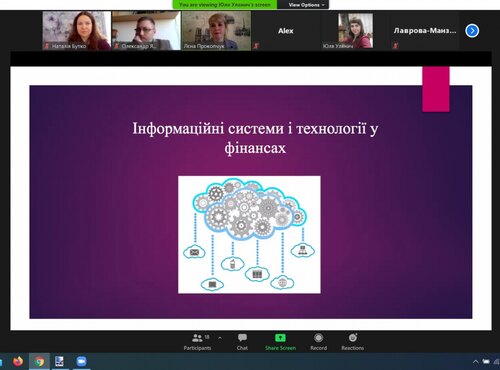Show hidden system tray icons
This screenshot has width=500, height=370.
point(476,362)
